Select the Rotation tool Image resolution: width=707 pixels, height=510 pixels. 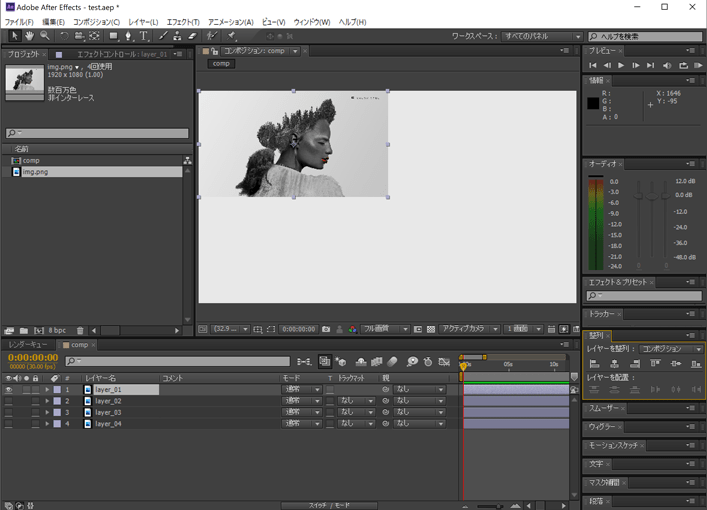point(64,36)
